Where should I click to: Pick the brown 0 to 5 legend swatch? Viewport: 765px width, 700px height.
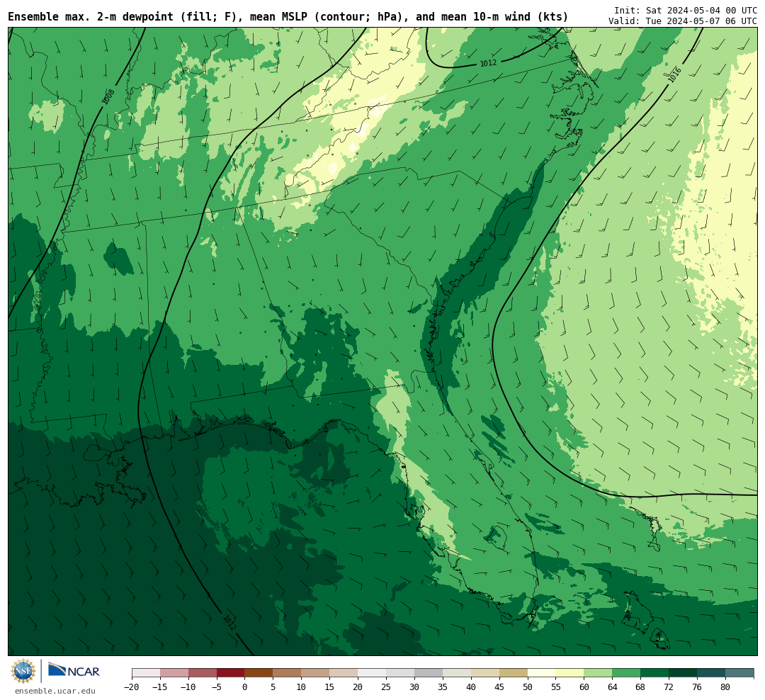pos(259,673)
